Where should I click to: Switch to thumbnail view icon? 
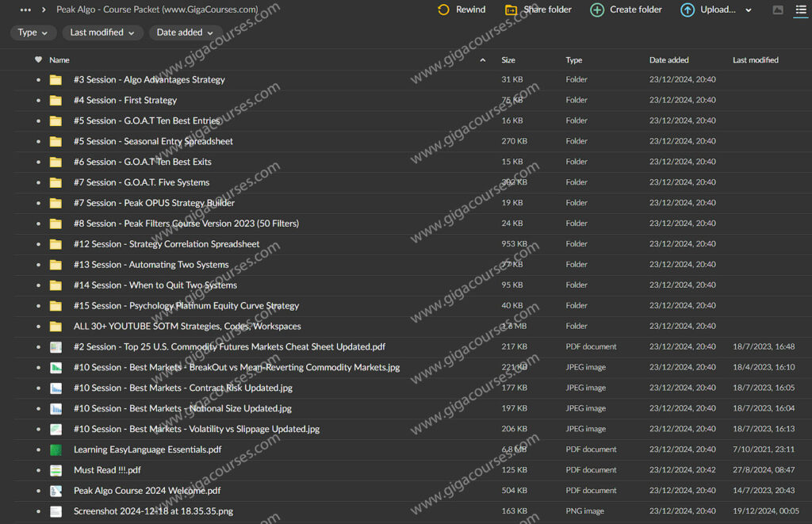(x=778, y=10)
